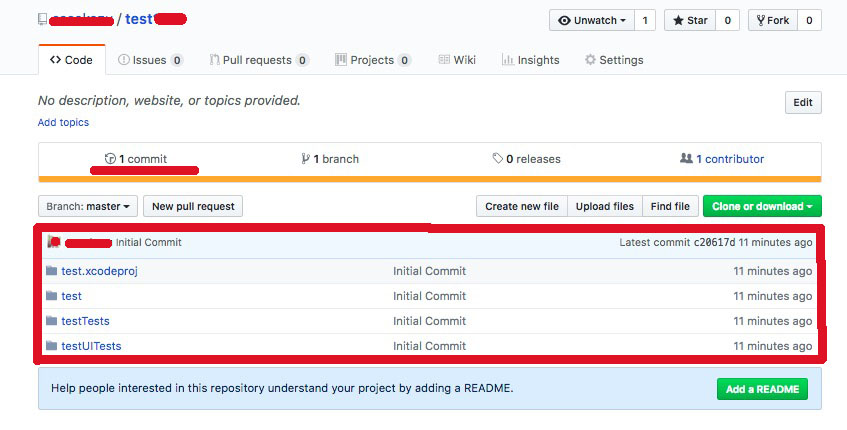Image resolution: width=847 pixels, height=430 pixels.
Task: Click the Add a README button
Action: (762, 389)
